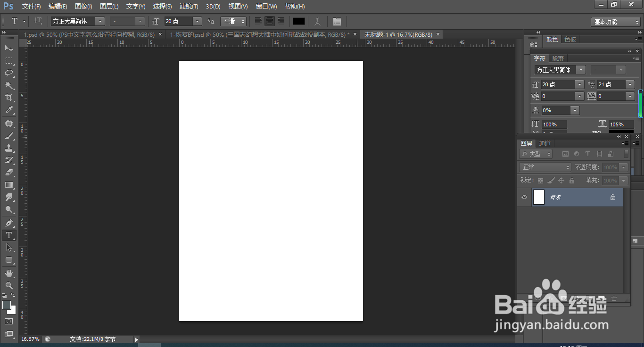
Task: Select the Horizontal Type tool
Action: click(x=9, y=235)
